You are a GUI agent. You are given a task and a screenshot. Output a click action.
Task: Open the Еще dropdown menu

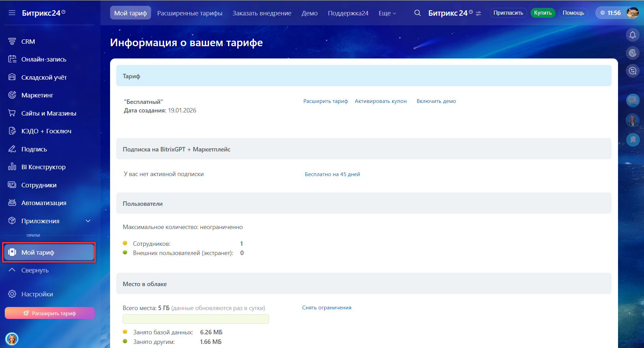(387, 13)
